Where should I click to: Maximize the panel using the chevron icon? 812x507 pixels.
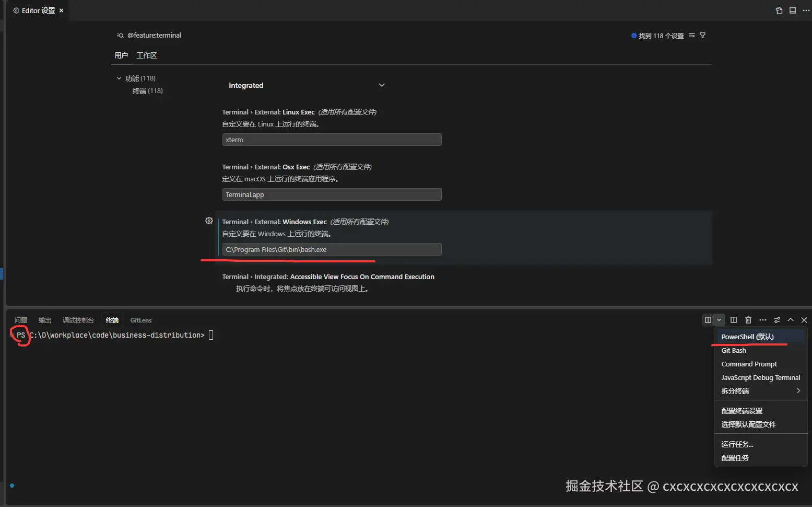pos(791,320)
